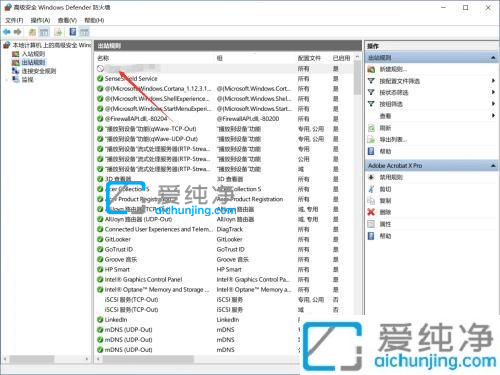Click the 新建规则 (New Rule) icon in Actions
The height and width of the screenshot is (375, 500).
coord(371,69)
